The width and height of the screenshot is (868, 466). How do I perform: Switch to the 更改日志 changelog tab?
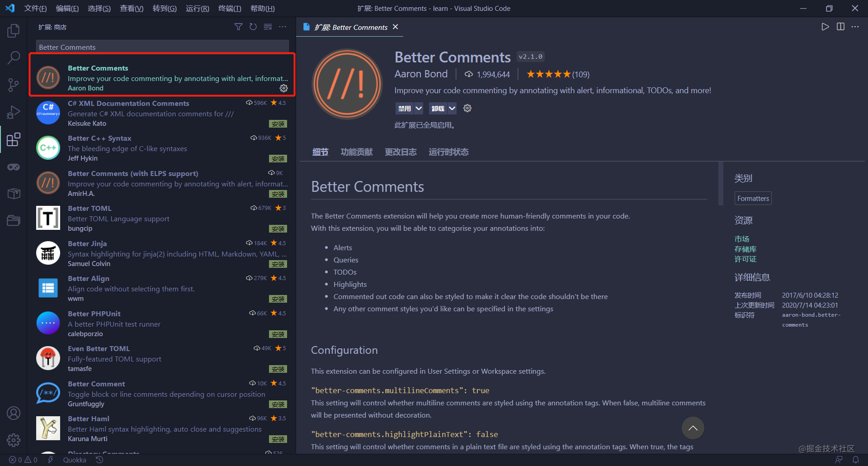tap(401, 152)
